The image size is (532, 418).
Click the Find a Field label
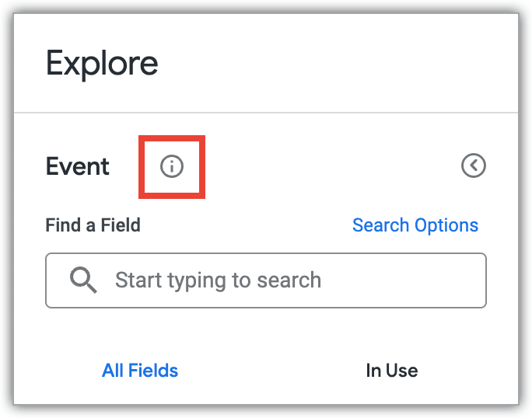pyautogui.click(x=93, y=225)
